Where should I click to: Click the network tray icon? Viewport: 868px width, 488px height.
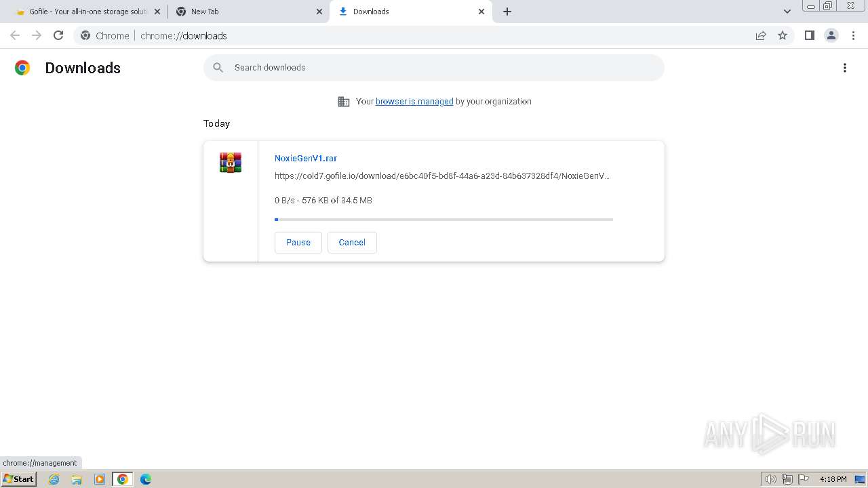787,479
